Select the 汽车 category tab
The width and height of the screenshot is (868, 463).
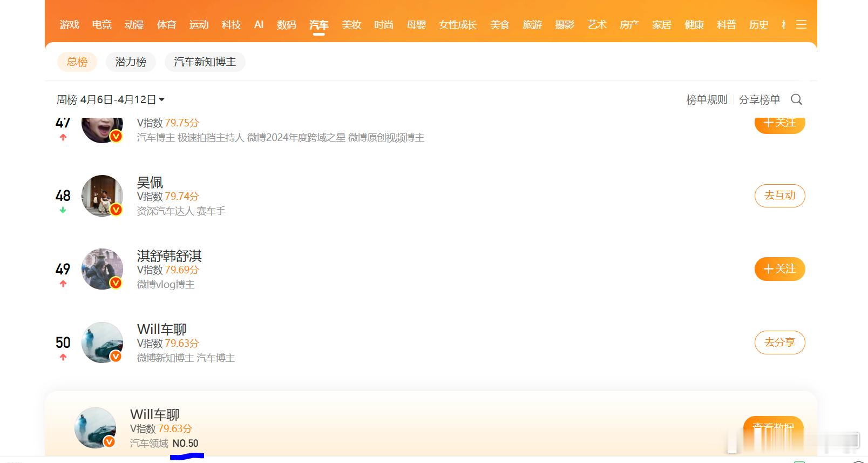click(x=319, y=25)
